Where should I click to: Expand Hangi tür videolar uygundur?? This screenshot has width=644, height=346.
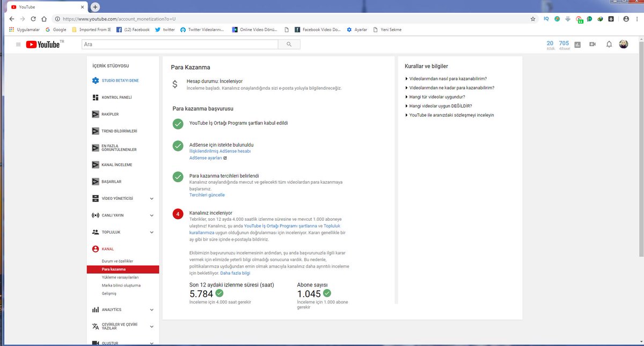pos(434,97)
